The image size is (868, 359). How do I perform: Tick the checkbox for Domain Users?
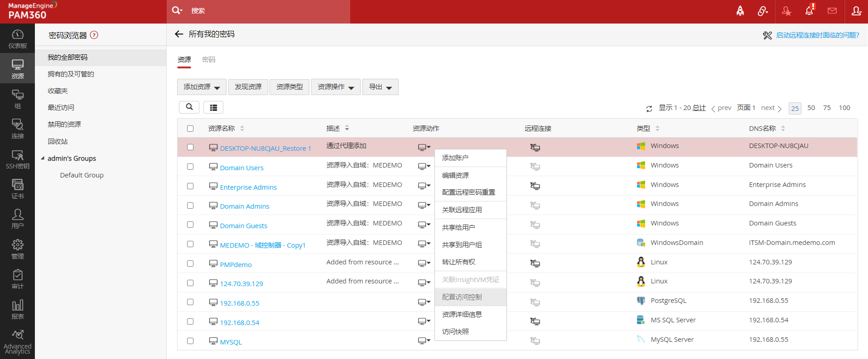(190, 167)
